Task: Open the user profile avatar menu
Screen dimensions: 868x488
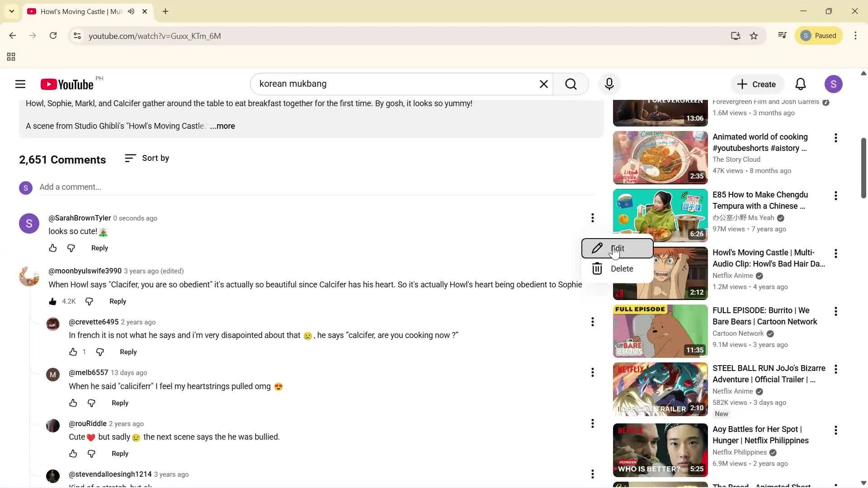Action: click(834, 84)
